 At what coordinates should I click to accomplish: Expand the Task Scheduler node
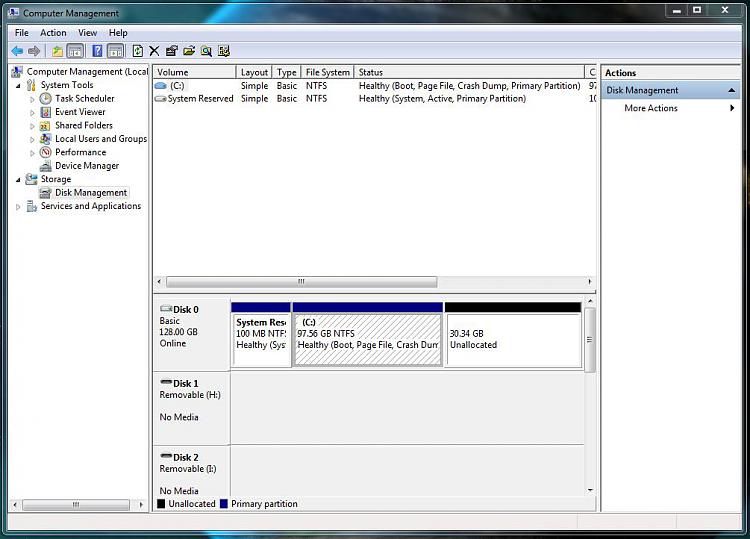(x=32, y=99)
